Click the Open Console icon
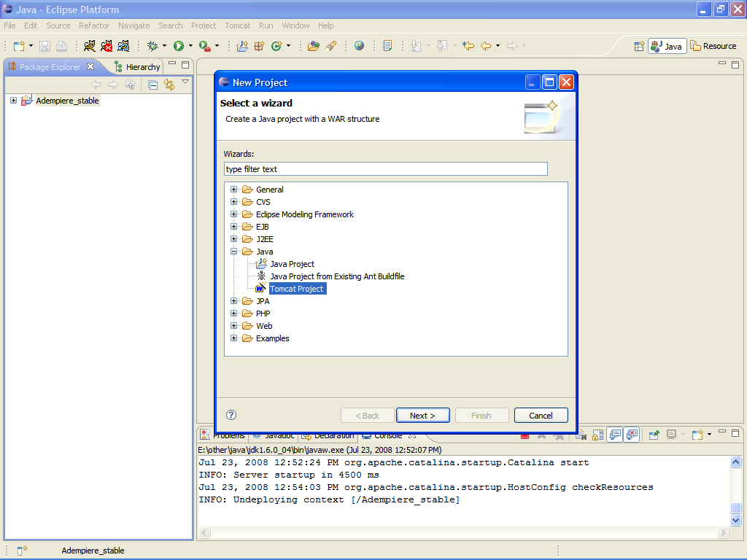 [x=697, y=435]
